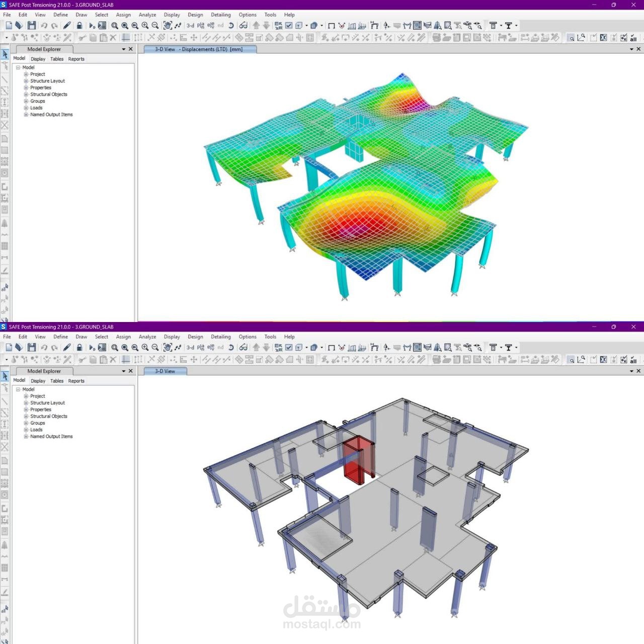Run analysis play icon in bottom window

pyautogui.click(x=92, y=347)
